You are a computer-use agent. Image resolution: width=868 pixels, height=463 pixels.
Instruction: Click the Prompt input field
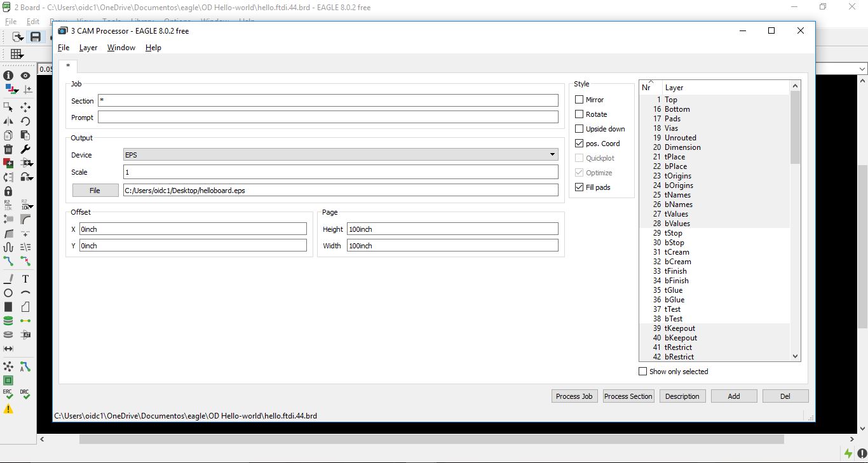328,117
